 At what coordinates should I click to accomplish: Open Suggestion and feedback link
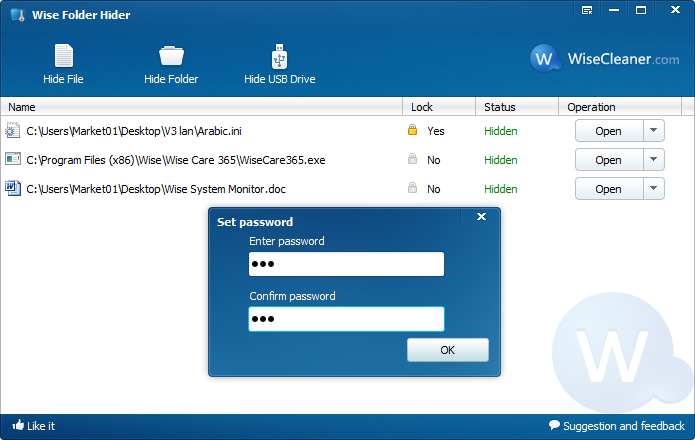[624, 426]
